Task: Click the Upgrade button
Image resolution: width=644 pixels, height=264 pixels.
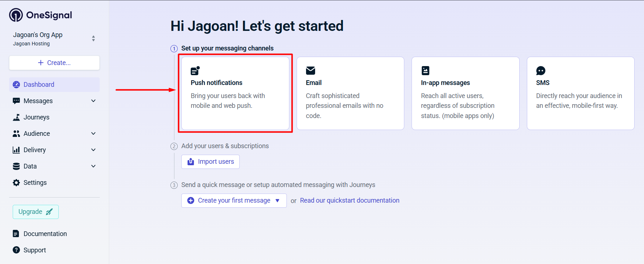Action: pos(36,212)
